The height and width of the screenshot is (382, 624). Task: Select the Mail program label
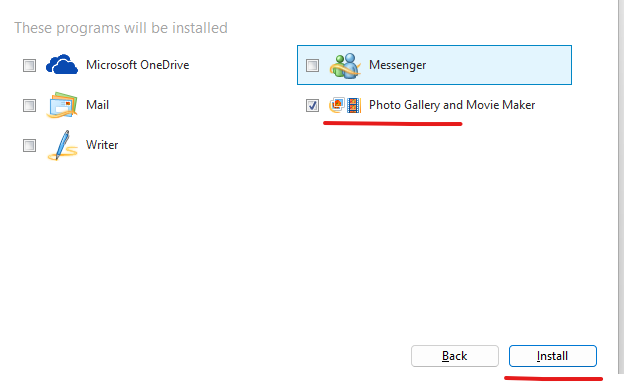[98, 105]
